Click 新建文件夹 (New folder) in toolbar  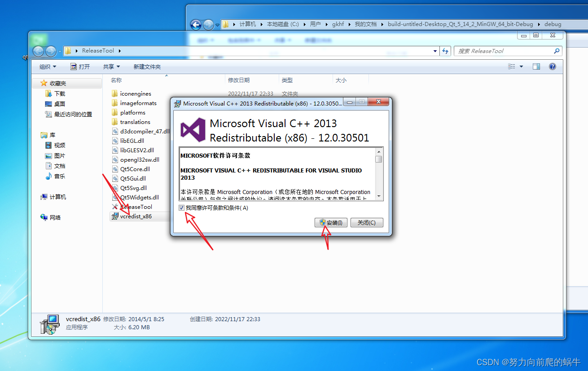click(147, 66)
